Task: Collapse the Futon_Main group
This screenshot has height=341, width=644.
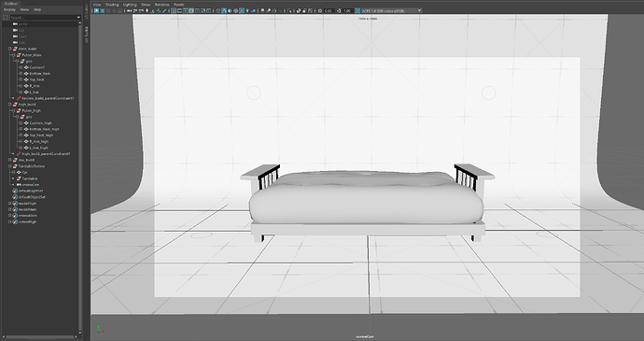Action: [14, 55]
